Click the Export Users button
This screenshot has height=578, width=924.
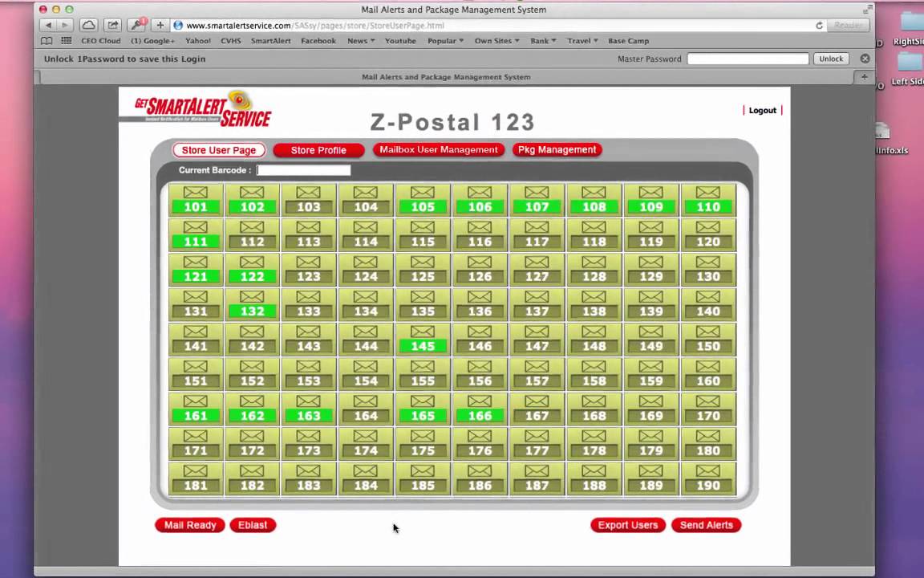[x=627, y=525]
